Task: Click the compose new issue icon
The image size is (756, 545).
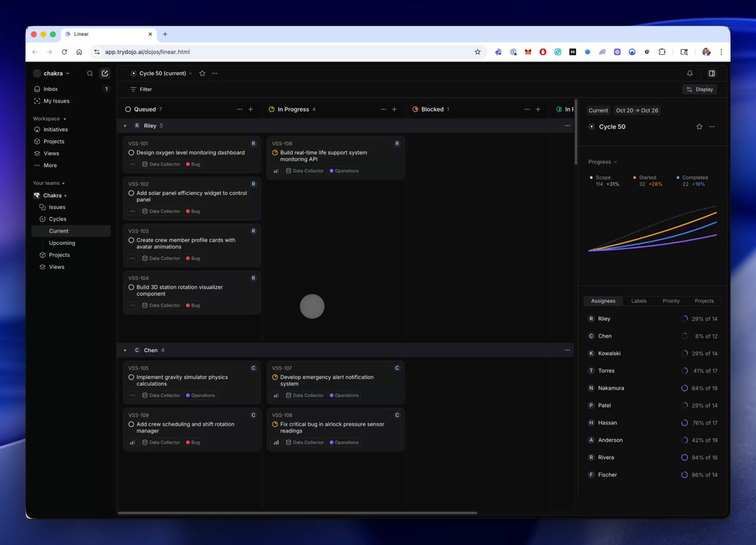Action: tap(105, 74)
